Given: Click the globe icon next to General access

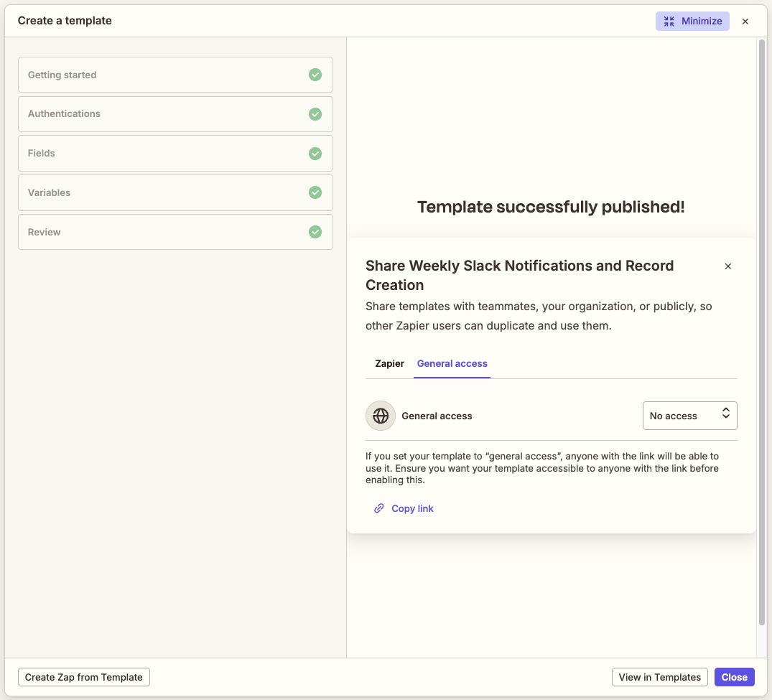Looking at the screenshot, I should 380,415.
